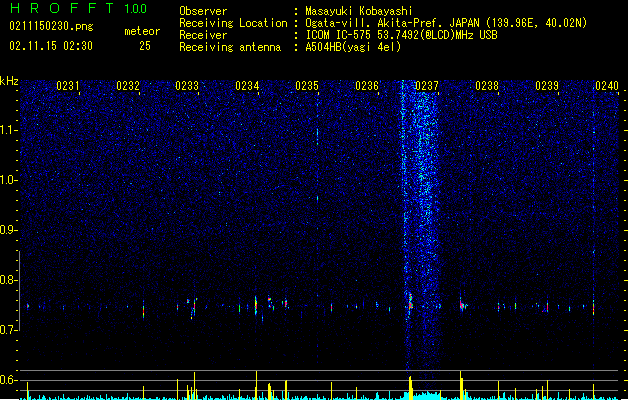
Task: Click the 0236 time marker
Action: (x=367, y=86)
